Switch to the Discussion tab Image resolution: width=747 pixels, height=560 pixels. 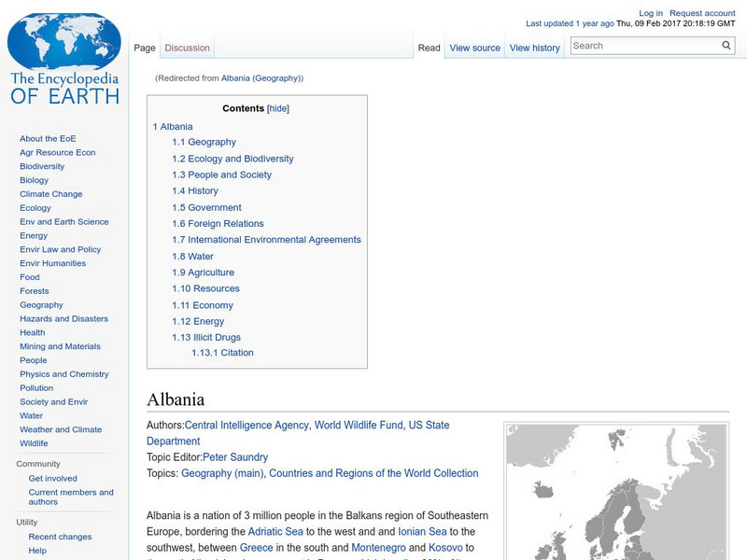click(x=187, y=47)
